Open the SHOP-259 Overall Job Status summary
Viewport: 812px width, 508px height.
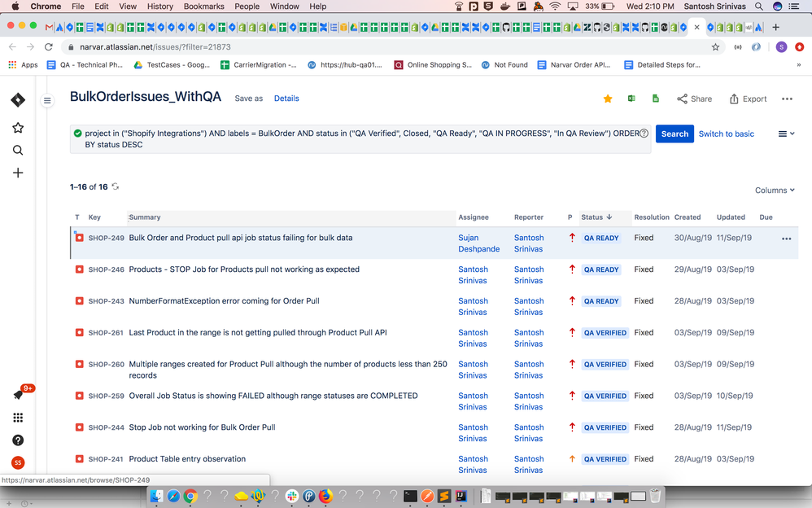[273, 396]
